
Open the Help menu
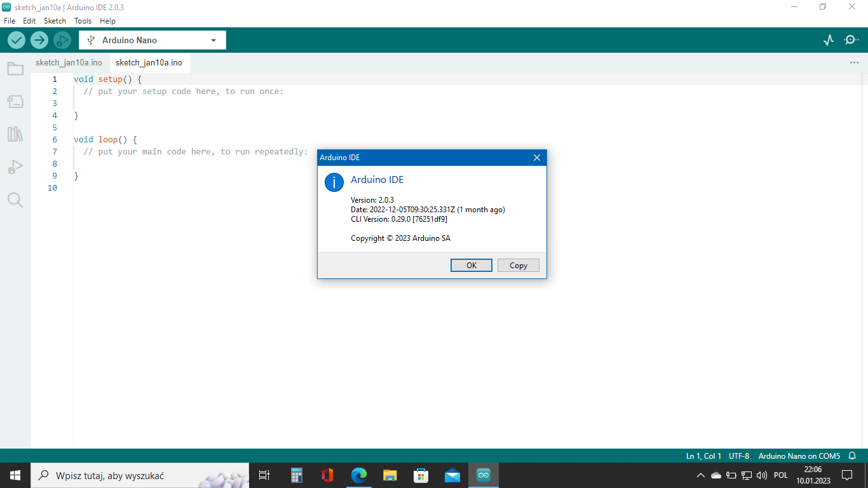click(107, 21)
